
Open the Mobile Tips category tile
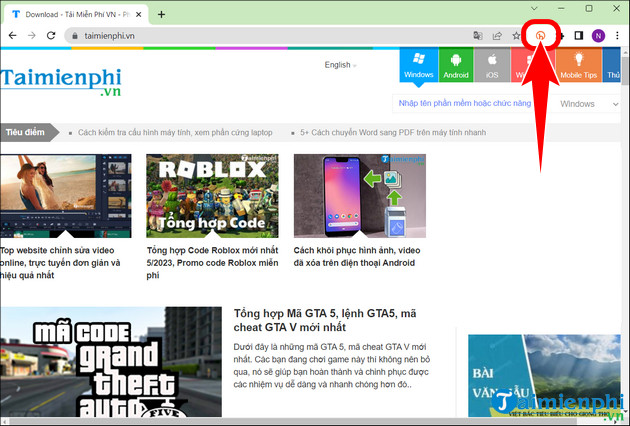coord(579,65)
